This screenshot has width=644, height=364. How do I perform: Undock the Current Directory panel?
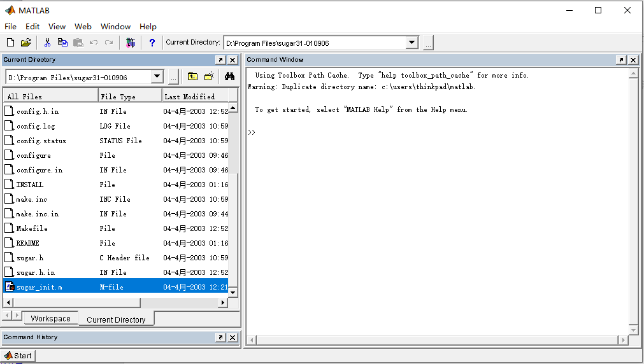pyautogui.click(x=220, y=60)
